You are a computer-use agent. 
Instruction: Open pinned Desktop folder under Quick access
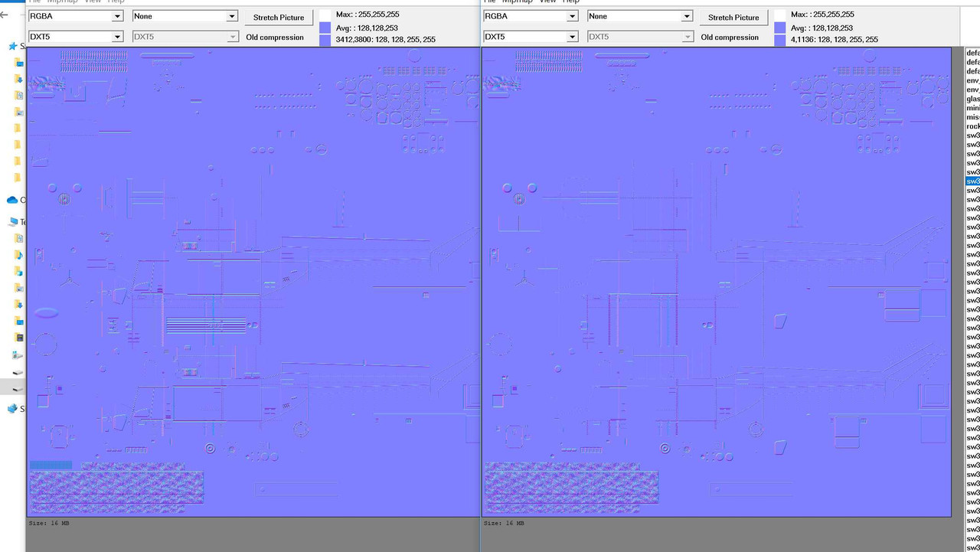pyautogui.click(x=19, y=63)
